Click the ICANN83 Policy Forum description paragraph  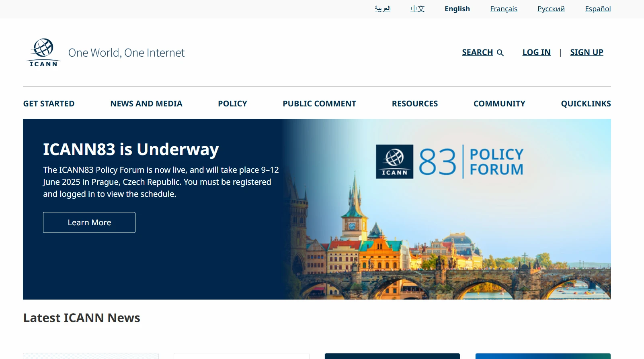[x=161, y=182]
